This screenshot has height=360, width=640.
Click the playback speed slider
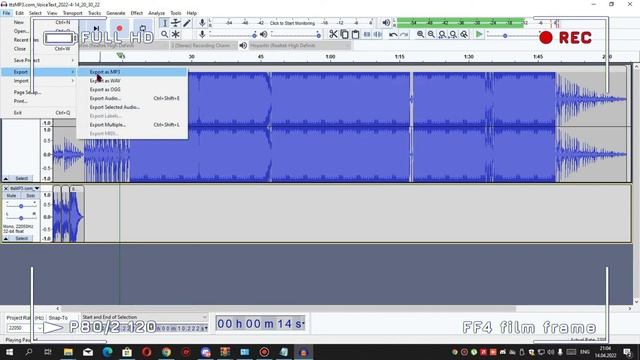[x=511, y=36]
